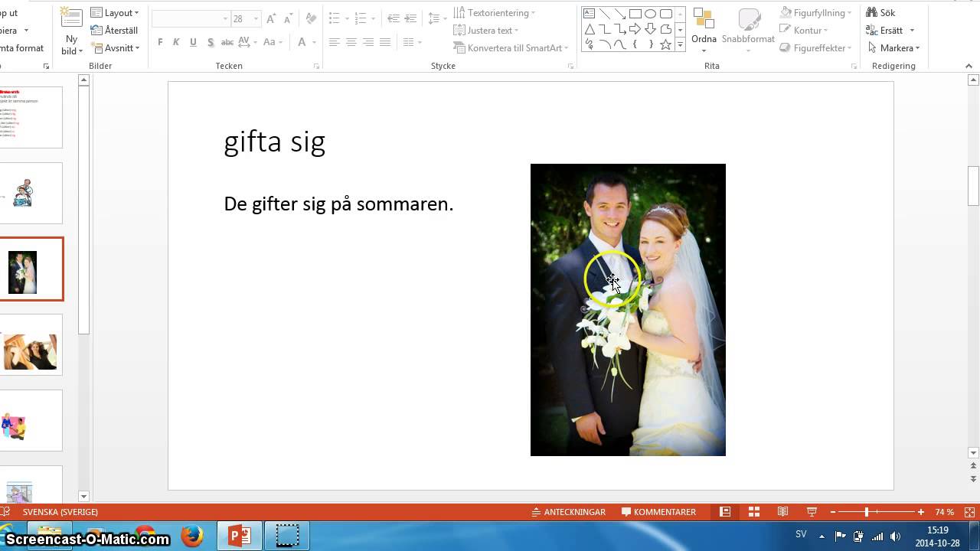Start slideshow from the status bar icon
Viewport: 980px width, 551px height.
pos(812,512)
